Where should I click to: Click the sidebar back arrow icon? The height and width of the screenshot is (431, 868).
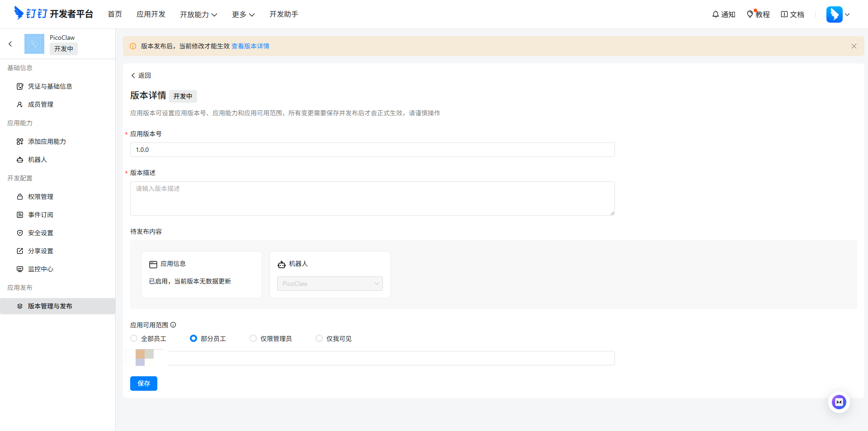pos(10,44)
